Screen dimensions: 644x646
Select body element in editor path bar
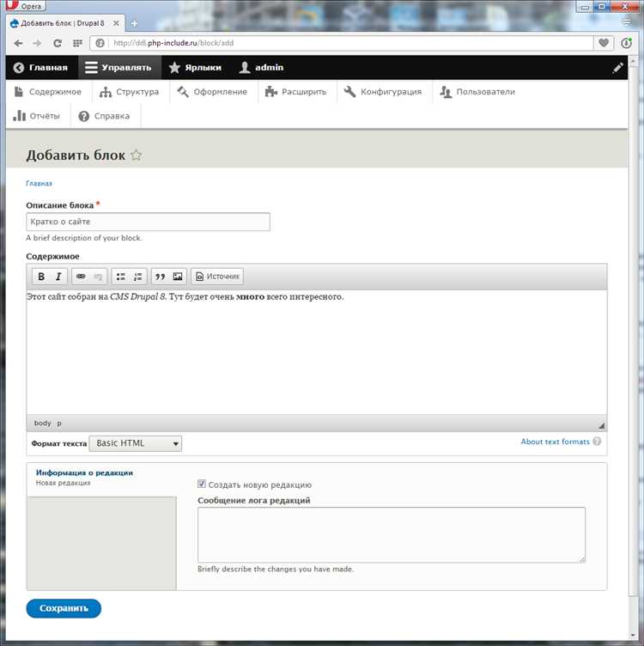pos(42,424)
